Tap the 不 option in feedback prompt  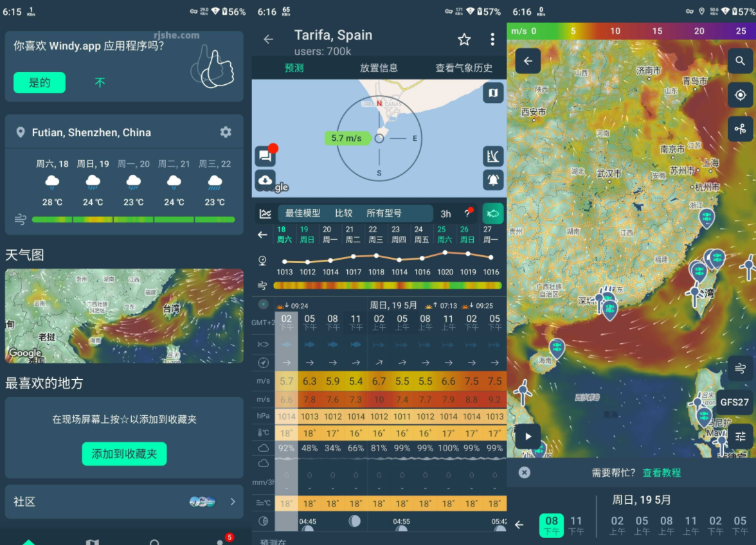pos(100,82)
